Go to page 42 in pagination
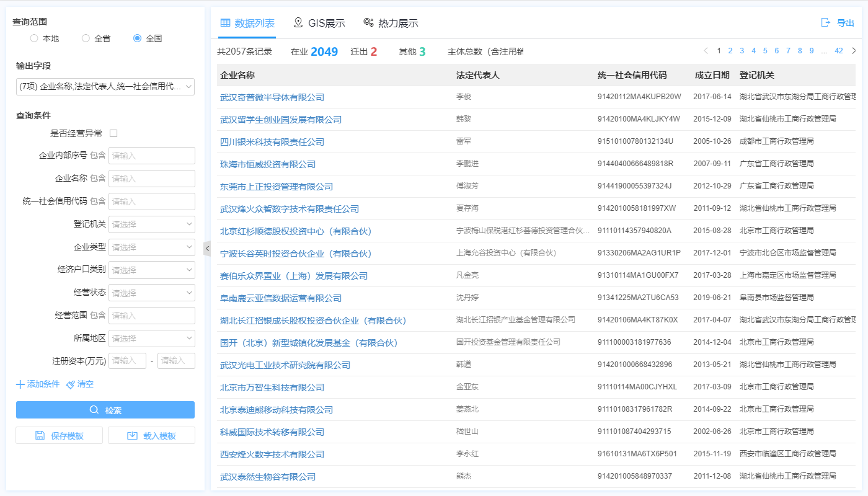868x496 pixels. pyautogui.click(x=839, y=50)
